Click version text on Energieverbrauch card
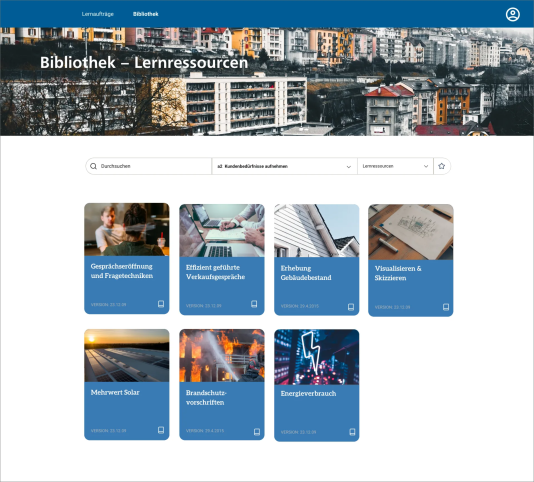Viewport: 534px width, 482px height. coord(298,432)
